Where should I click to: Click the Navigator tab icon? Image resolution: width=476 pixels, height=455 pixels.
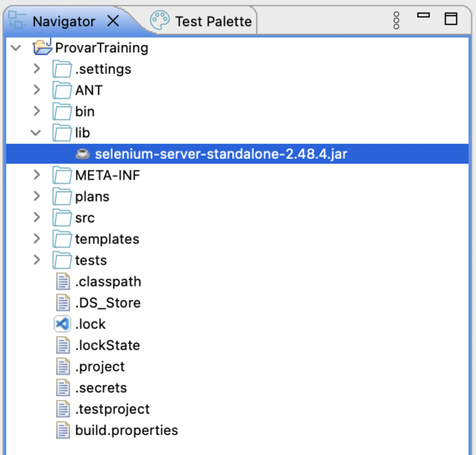17,21
